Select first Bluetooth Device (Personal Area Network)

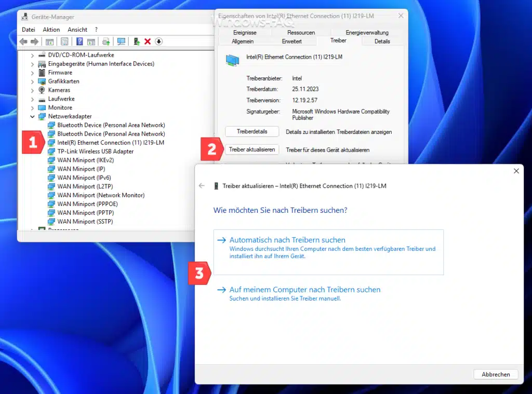(111, 125)
